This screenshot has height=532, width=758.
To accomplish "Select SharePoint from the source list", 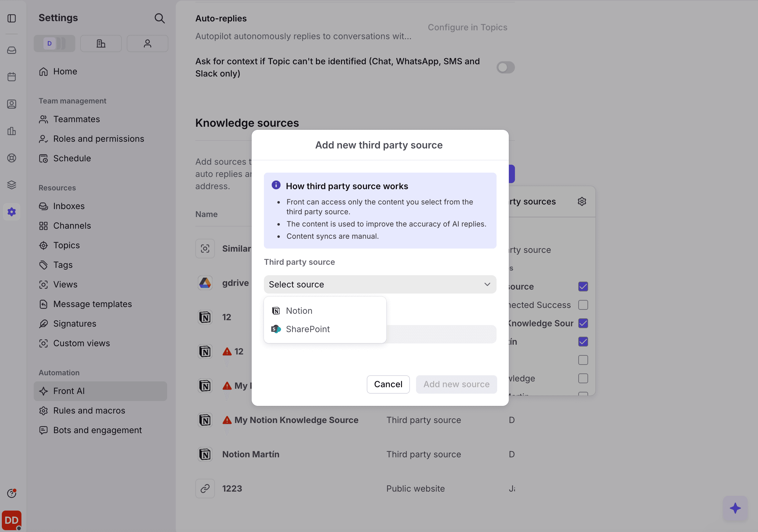I will tap(308, 329).
